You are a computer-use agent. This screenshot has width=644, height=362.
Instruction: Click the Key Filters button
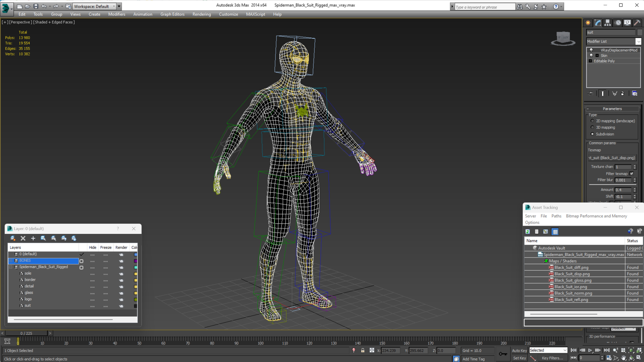click(552, 358)
